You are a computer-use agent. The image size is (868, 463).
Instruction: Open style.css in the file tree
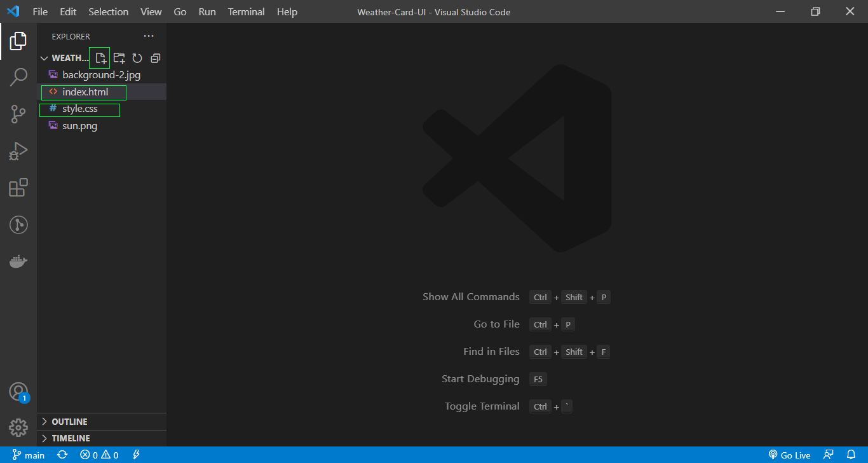102,109
